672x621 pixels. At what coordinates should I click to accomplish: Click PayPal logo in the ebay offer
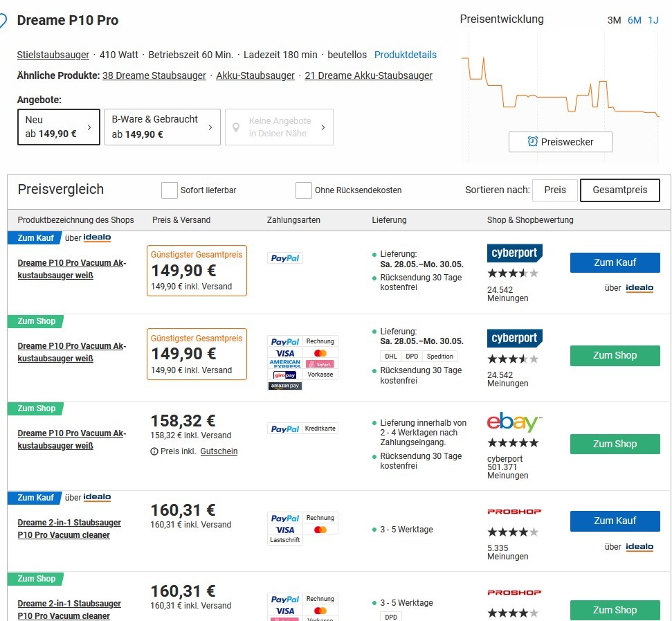(x=285, y=429)
